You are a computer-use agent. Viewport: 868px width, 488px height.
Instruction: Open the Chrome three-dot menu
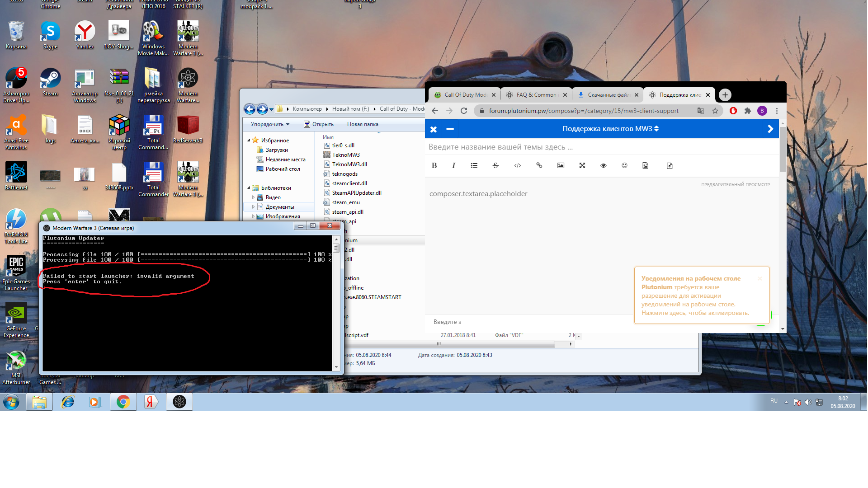tap(777, 111)
